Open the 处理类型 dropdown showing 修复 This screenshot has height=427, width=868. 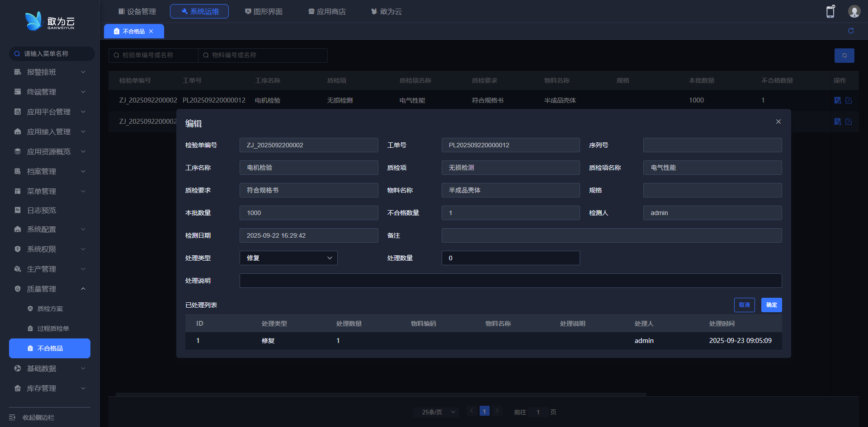pyautogui.click(x=288, y=258)
